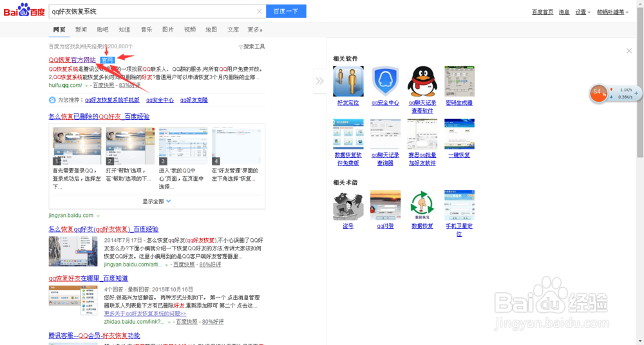Screen dimensions: 644x345
Task: Open the QQ恢复官方网站 result link
Action: click(72, 60)
